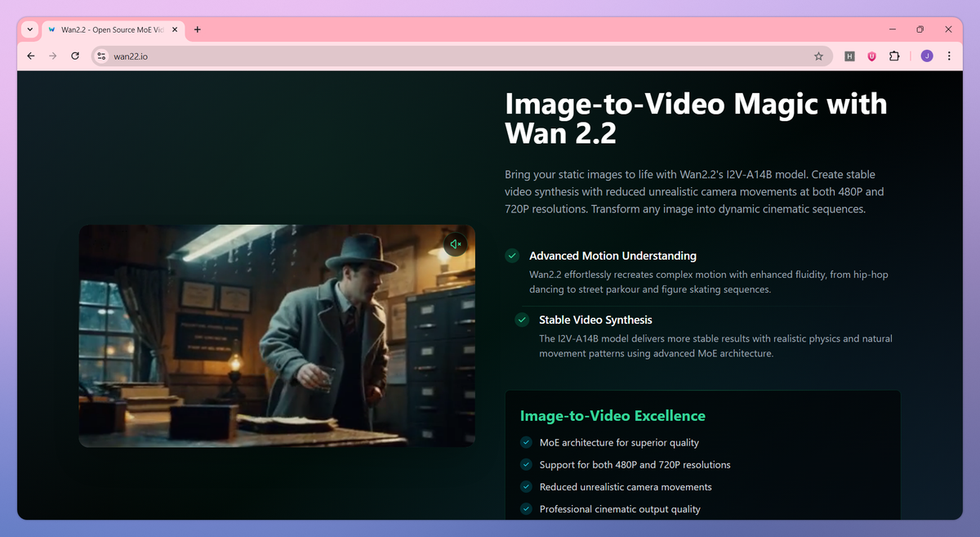Click the Wan2.2 favicon in the tab
This screenshot has width=980, height=537.
52,29
